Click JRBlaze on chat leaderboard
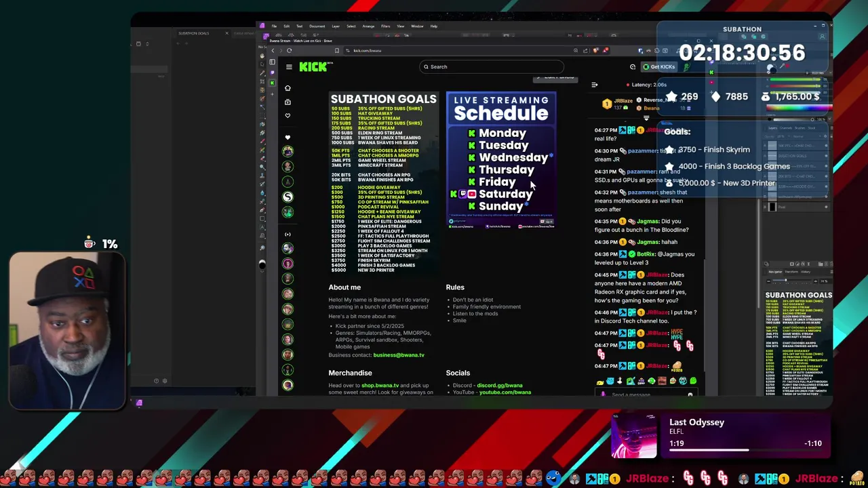This screenshot has width=868, height=488. pos(623,100)
